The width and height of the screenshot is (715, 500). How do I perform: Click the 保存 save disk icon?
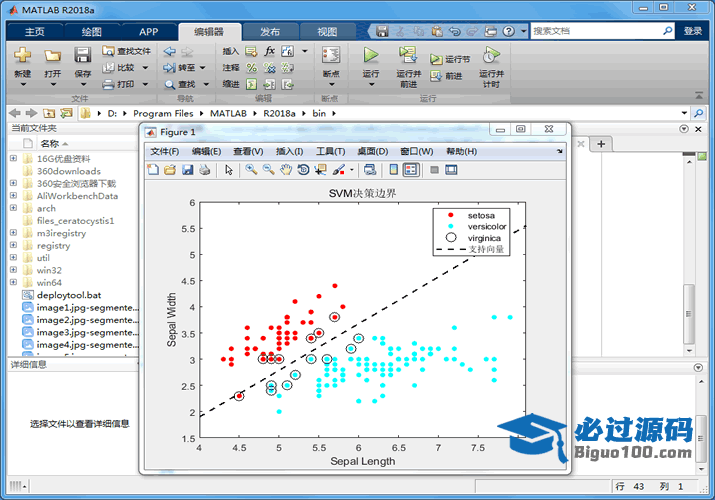tap(83, 55)
